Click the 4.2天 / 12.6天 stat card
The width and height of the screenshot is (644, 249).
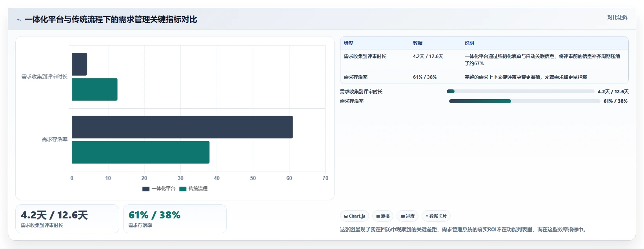pyautogui.click(x=67, y=219)
